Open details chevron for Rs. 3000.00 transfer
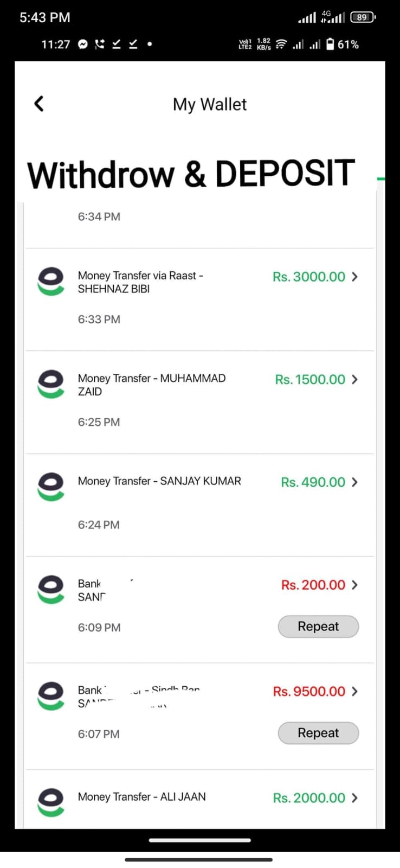The width and height of the screenshot is (400, 868). [x=354, y=277]
